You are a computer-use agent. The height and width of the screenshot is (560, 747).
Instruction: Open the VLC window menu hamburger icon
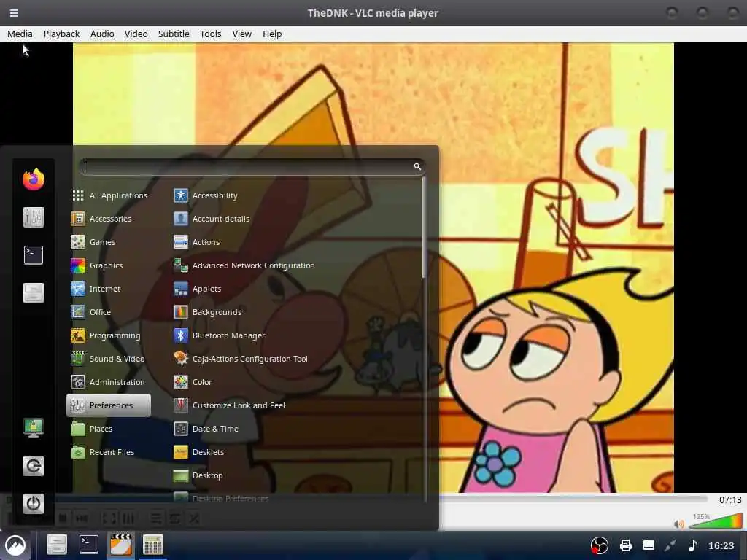[14, 13]
